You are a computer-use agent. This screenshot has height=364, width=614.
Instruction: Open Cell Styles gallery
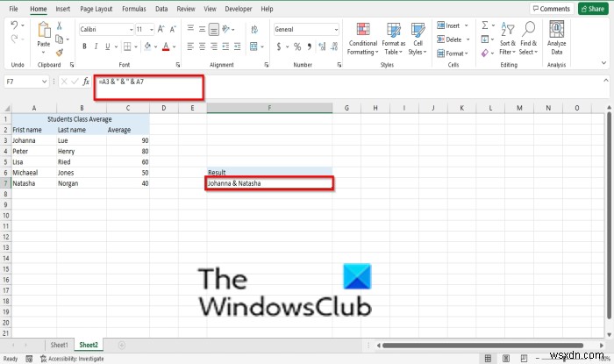pyautogui.click(x=418, y=39)
